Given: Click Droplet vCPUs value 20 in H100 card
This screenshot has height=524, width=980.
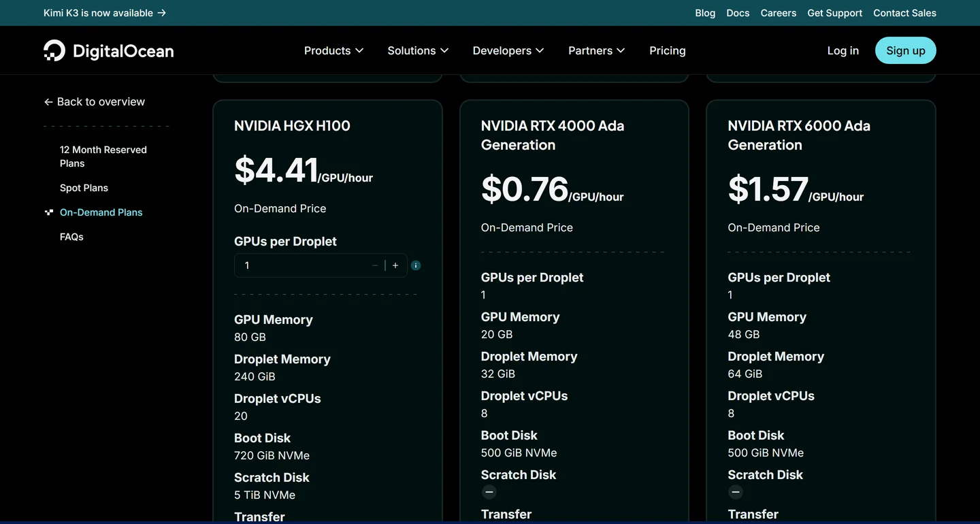Looking at the screenshot, I should click(x=241, y=416).
